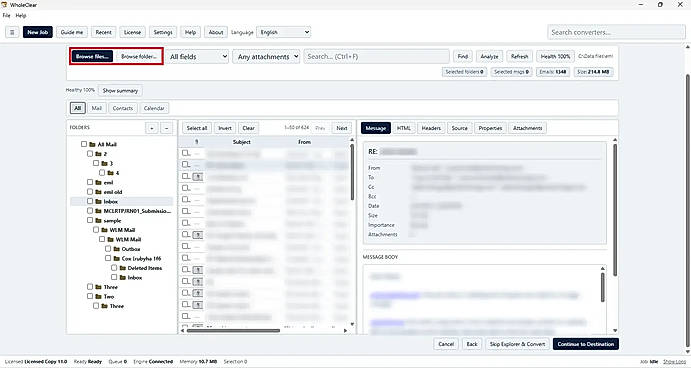Check the eml old folder checkbox

click(90, 192)
